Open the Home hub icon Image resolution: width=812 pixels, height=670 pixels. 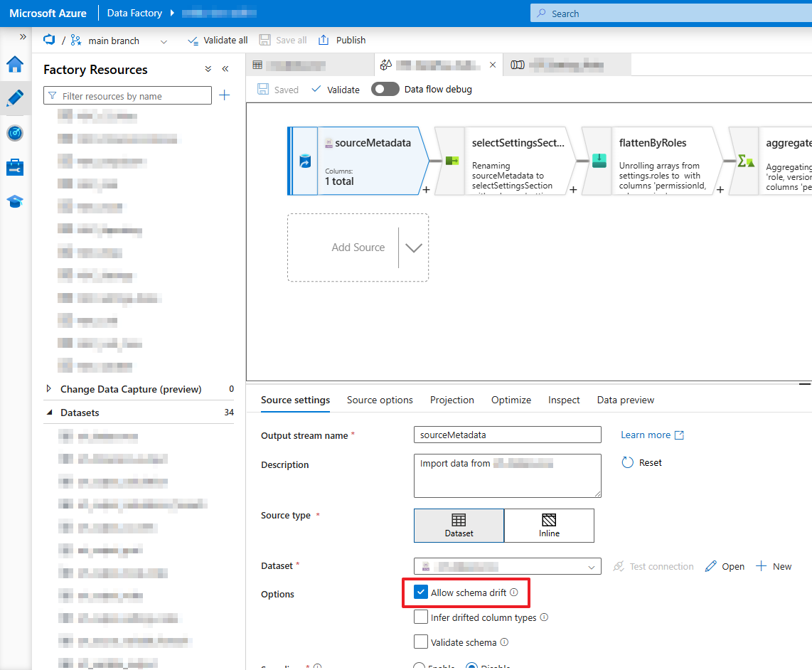[x=15, y=64]
